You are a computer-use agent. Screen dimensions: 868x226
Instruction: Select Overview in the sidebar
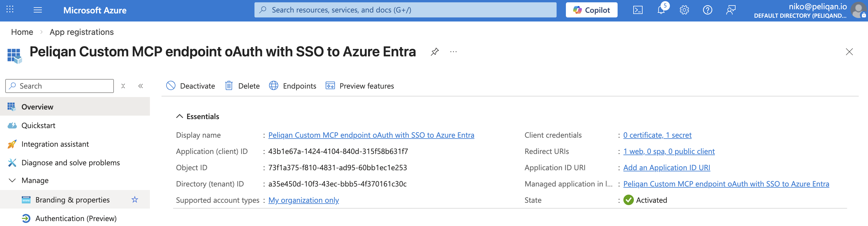pos(75,107)
